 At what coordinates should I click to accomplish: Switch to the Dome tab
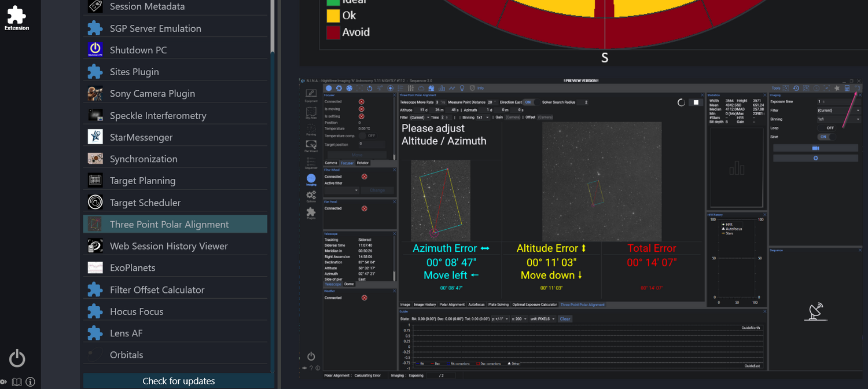pyautogui.click(x=349, y=284)
